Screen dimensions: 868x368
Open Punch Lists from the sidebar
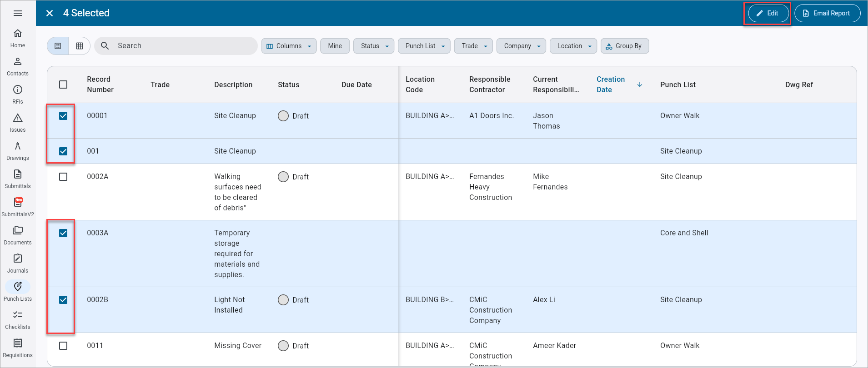(x=18, y=292)
